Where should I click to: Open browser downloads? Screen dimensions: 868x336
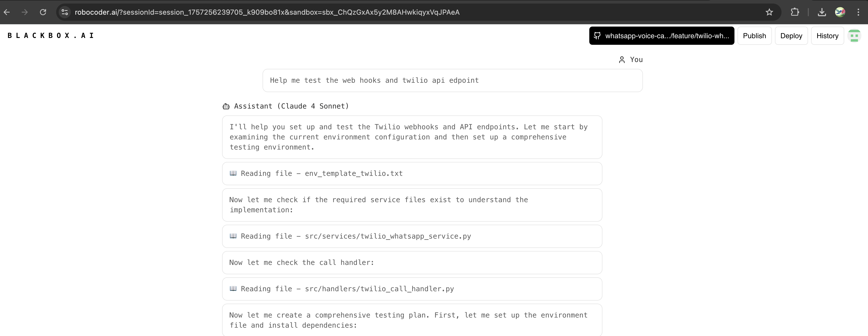(x=821, y=12)
